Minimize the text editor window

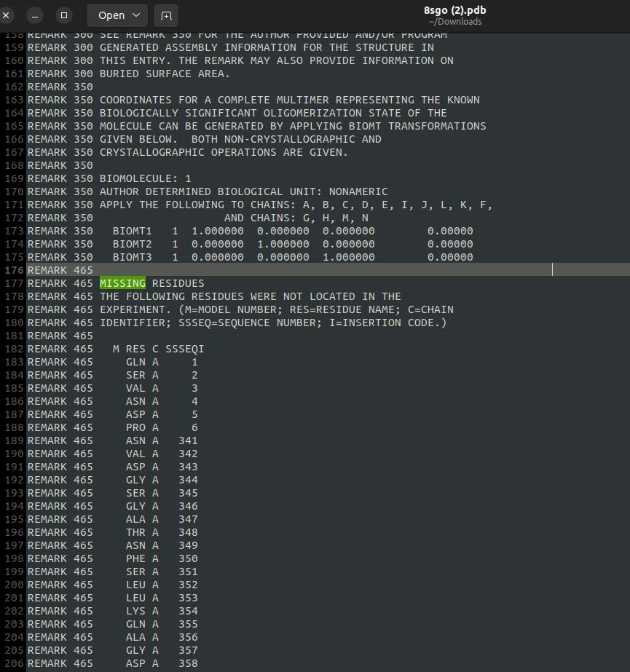click(36, 15)
